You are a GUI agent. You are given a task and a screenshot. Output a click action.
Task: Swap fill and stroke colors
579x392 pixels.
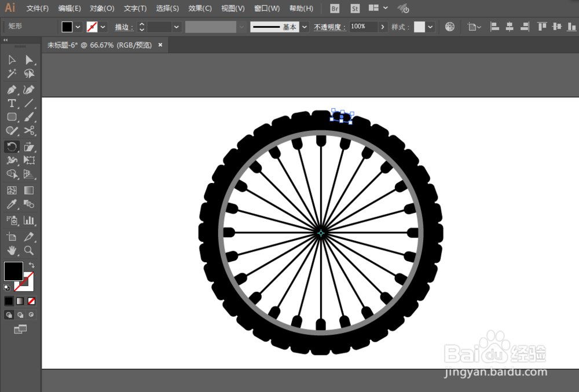point(32,265)
